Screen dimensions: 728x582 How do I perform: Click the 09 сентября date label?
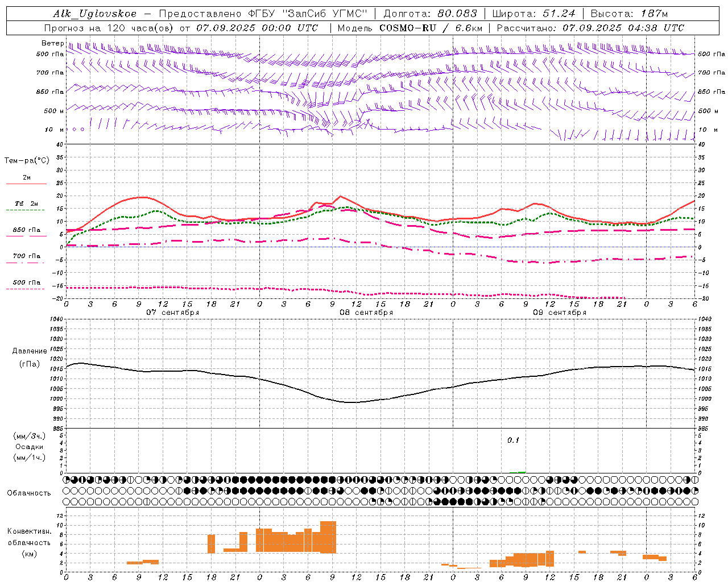[560, 313]
